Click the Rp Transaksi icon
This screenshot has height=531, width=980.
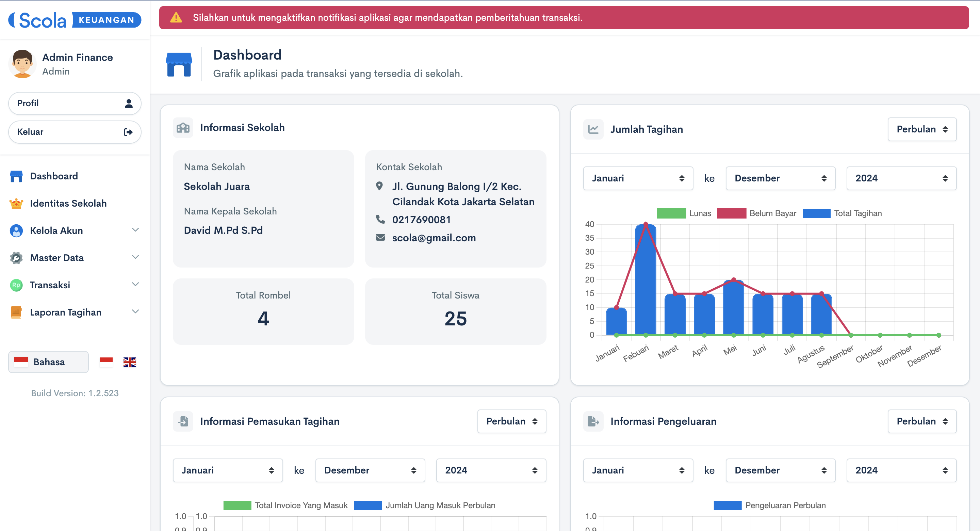pos(16,285)
